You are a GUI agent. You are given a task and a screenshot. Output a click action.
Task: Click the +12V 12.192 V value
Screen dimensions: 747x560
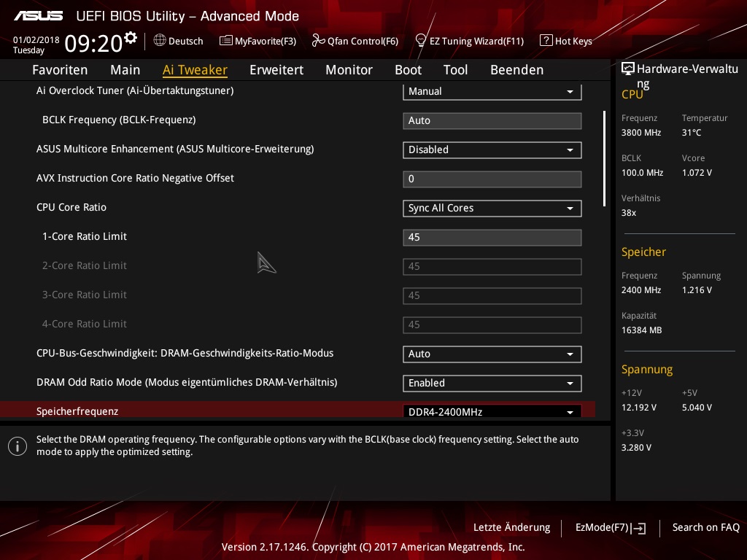point(639,408)
